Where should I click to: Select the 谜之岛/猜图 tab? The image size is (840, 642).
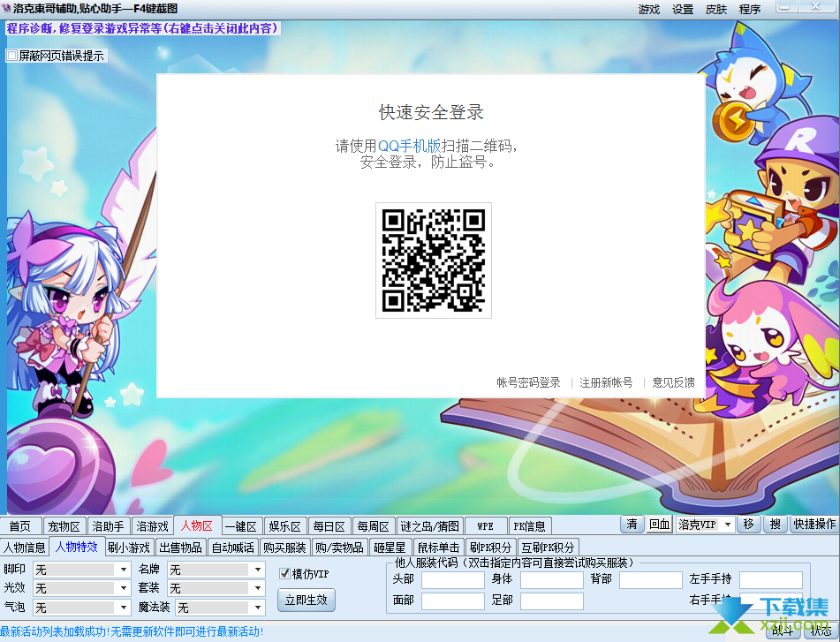coord(429,526)
